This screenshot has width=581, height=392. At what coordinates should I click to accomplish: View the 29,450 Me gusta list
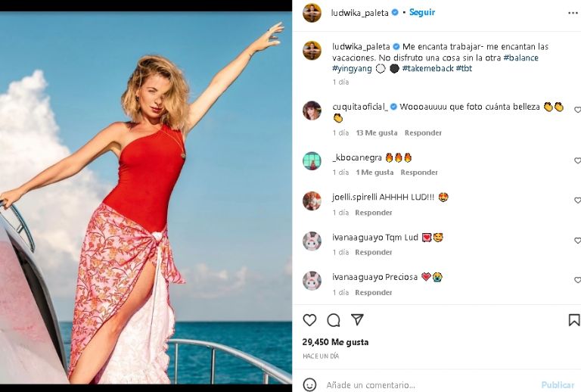coord(335,342)
